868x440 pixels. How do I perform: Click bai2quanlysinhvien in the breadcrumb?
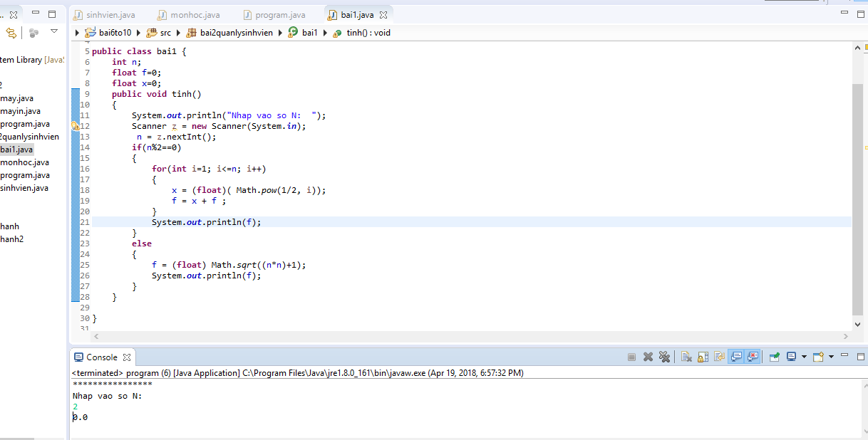(x=236, y=33)
